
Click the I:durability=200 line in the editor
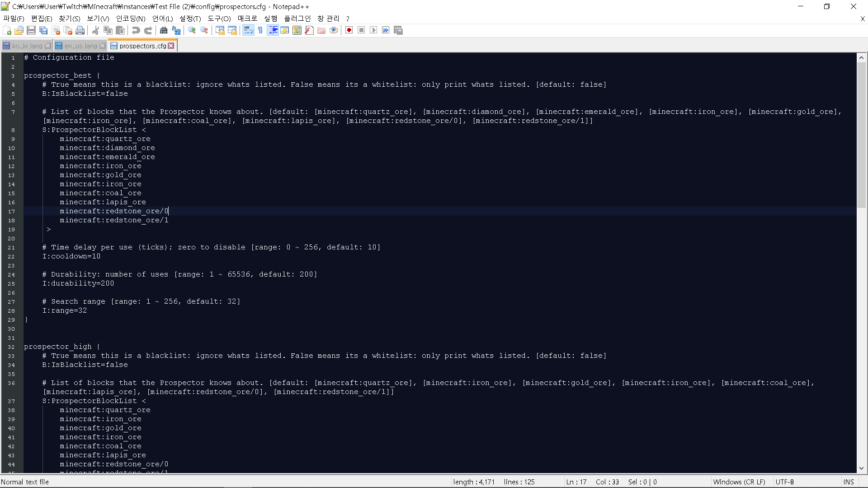(78, 283)
